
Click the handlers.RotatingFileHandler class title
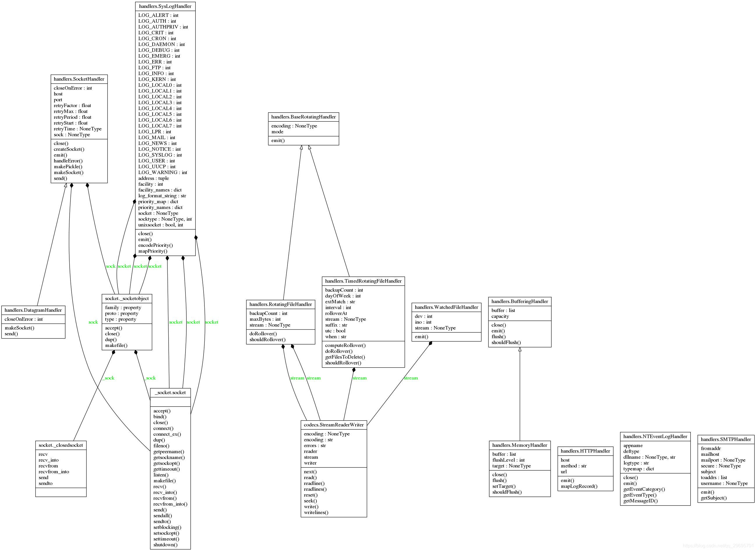click(280, 304)
